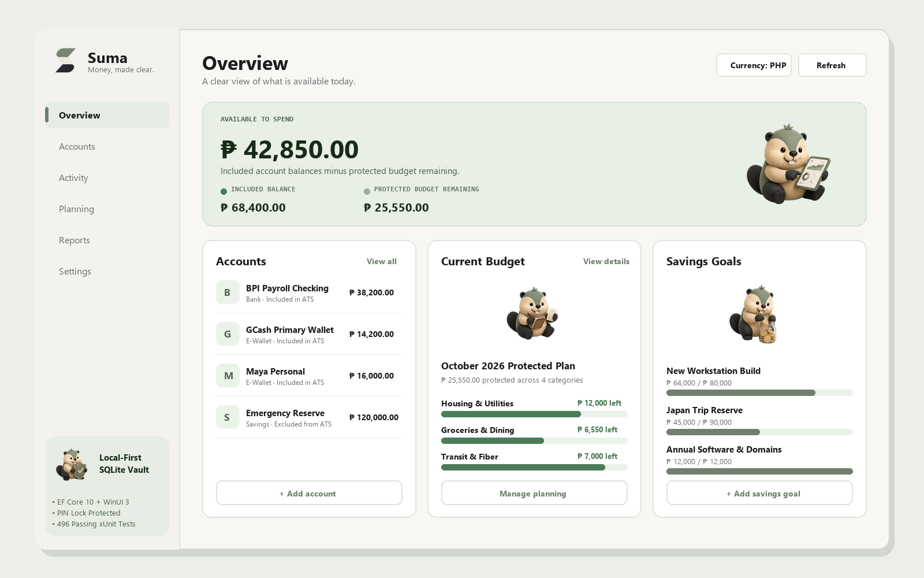Click the Refresh button
This screenshot has height=578, width=924.
click(832, 65)
